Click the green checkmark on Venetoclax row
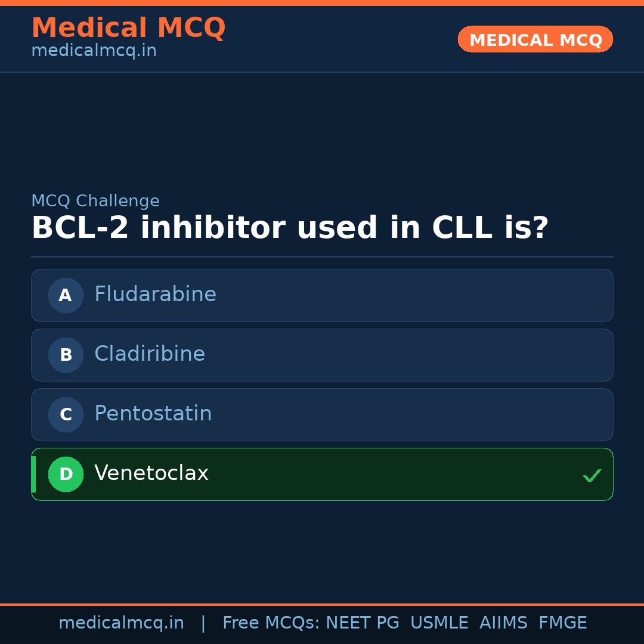644x644 pixels. point(592,475)
